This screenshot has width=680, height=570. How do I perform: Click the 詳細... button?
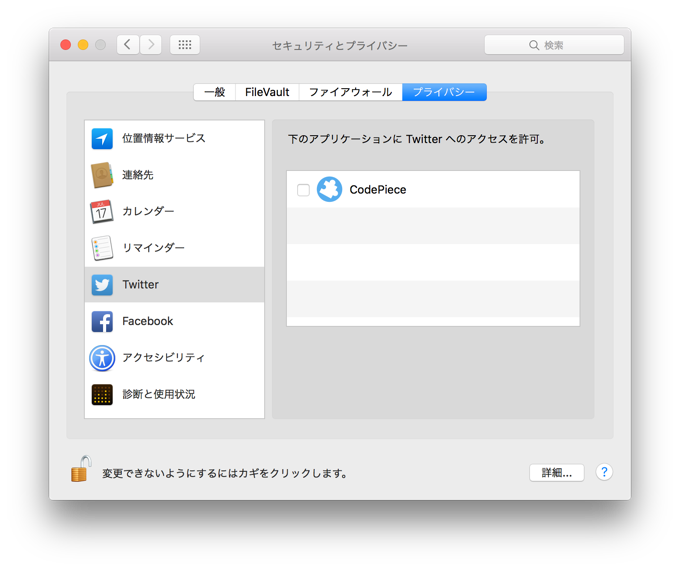pyautogui.click(x=556, y=472)
